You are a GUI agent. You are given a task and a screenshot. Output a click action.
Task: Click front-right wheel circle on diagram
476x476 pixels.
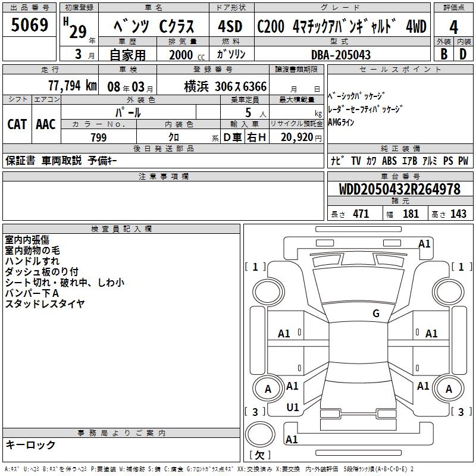pyautogui.click(x=449, y=292)
